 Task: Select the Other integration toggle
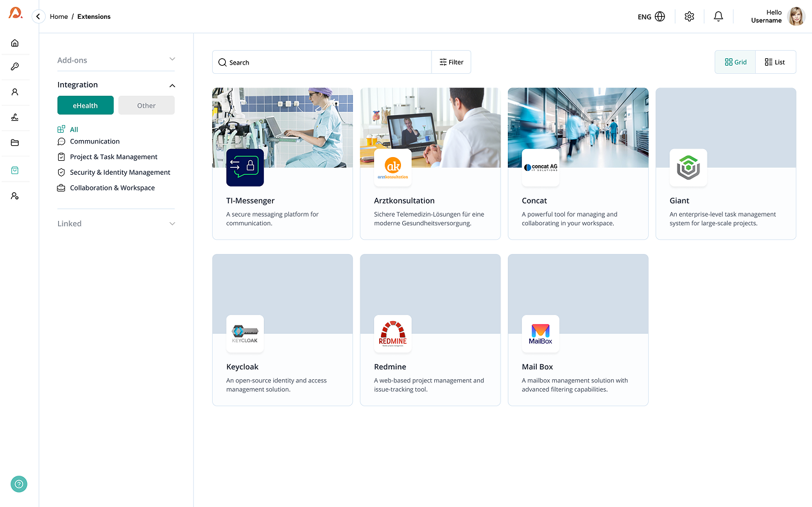pos(146,106)
